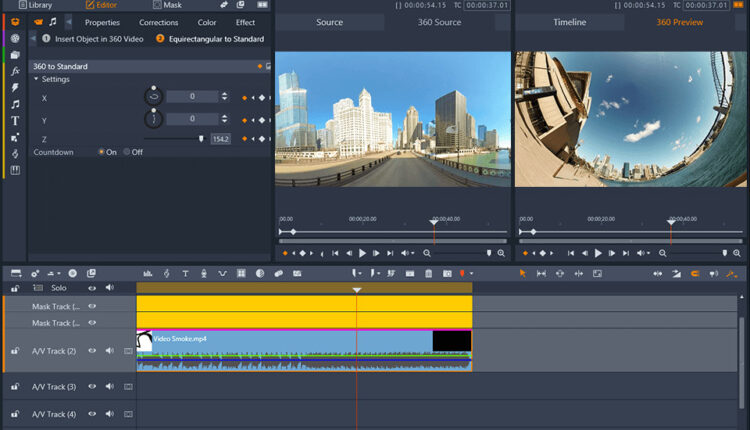The width and height of the screenshot is (750, 430).
Task: Open the fx effects panel in sidebar
Action: click(15, 71)
